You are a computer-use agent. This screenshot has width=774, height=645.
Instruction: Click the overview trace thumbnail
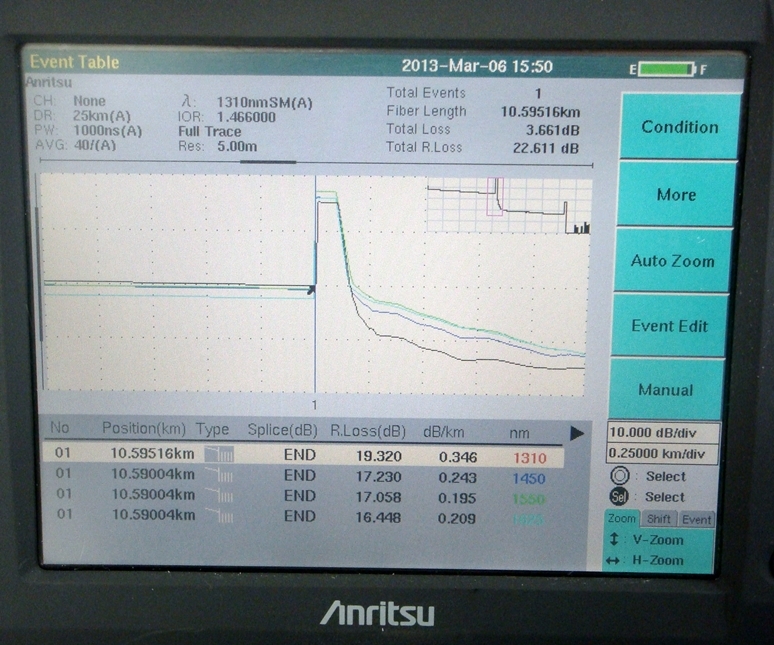coord(508,206)
